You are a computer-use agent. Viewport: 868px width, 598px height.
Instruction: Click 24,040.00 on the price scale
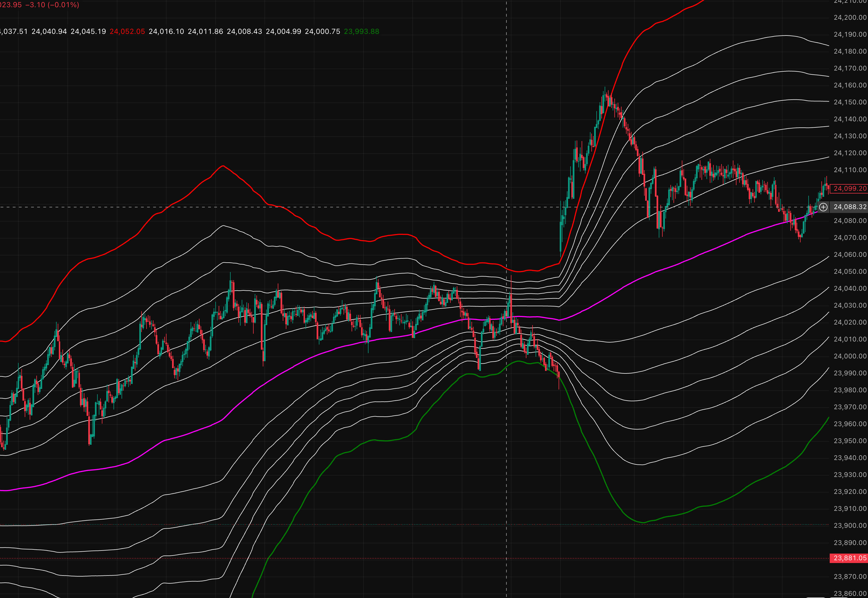850,288
